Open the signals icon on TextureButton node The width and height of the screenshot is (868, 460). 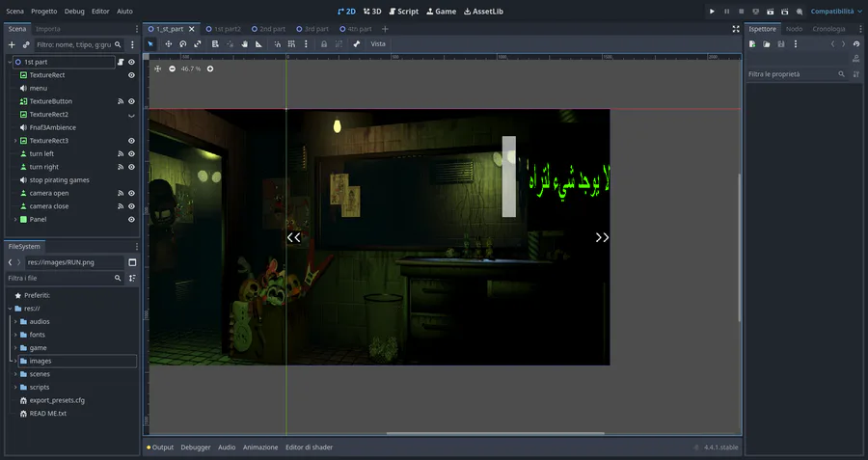tap(121, 101)
